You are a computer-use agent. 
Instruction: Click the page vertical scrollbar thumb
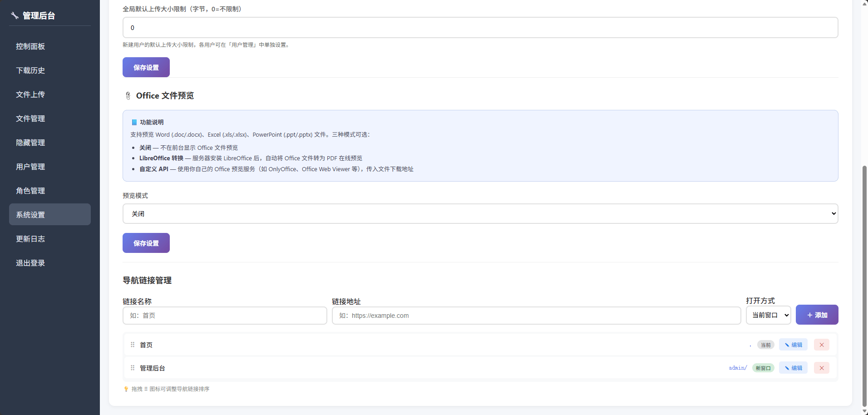(864, 286)
